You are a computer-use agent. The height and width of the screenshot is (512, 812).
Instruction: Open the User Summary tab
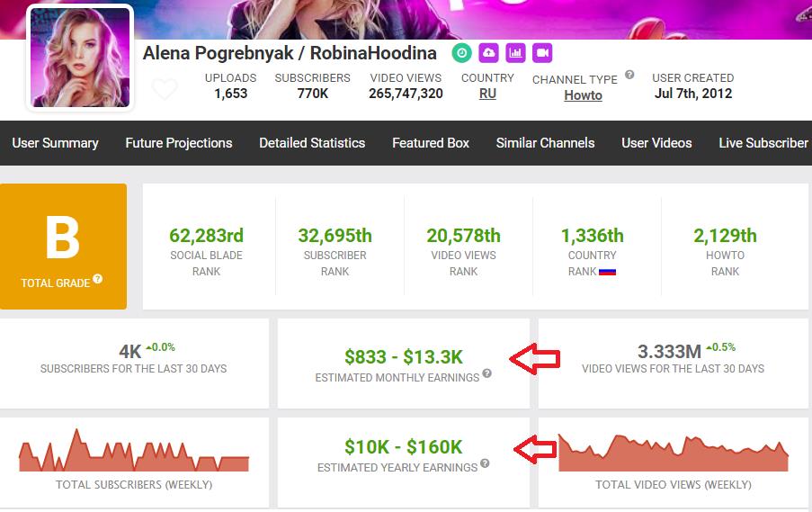(56, 143)
